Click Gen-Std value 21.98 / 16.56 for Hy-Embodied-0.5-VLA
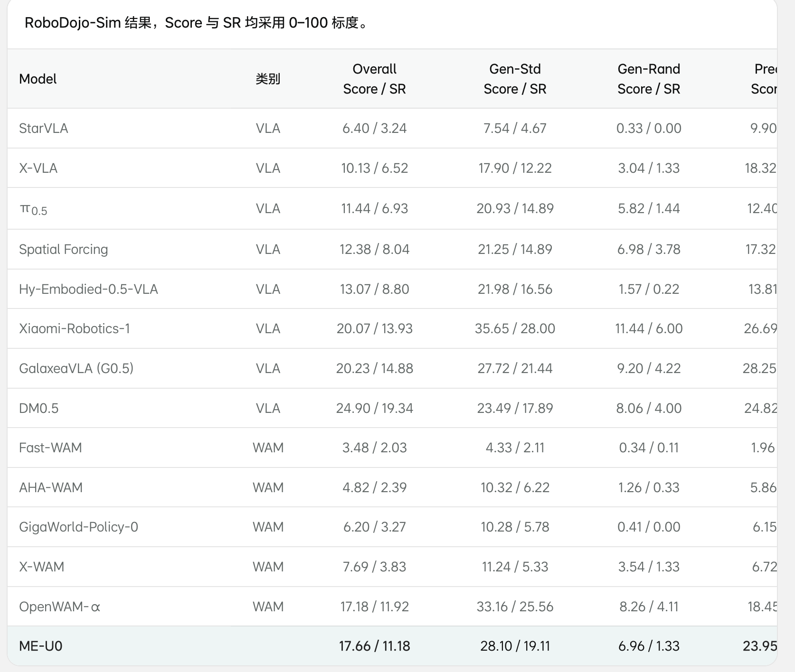 [x=515, y=289]
